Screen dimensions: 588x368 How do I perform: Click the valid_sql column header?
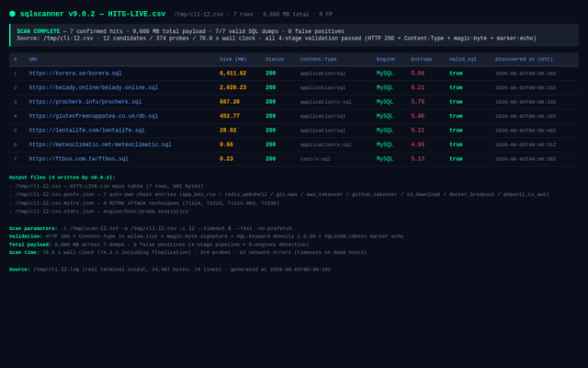pos(463,59)
